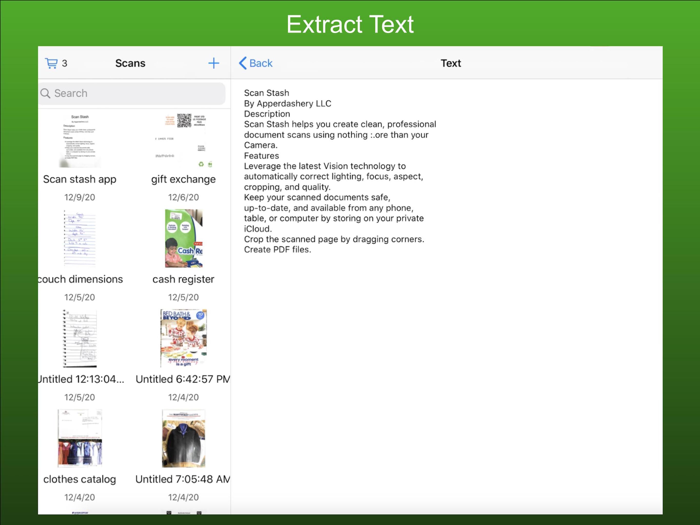Screen dimensions: 700x525
Task: Click the 'Text' panel title
Action: point(451,63)
